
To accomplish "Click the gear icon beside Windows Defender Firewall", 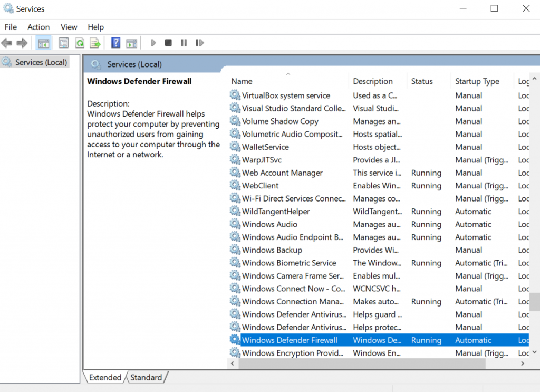I will (x=235, y=340).
